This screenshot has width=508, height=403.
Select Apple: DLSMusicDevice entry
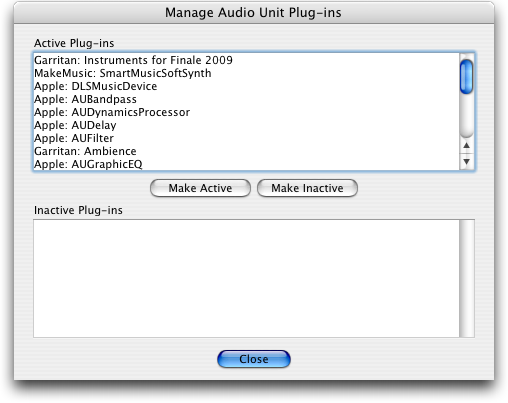[x=246, y=86]
